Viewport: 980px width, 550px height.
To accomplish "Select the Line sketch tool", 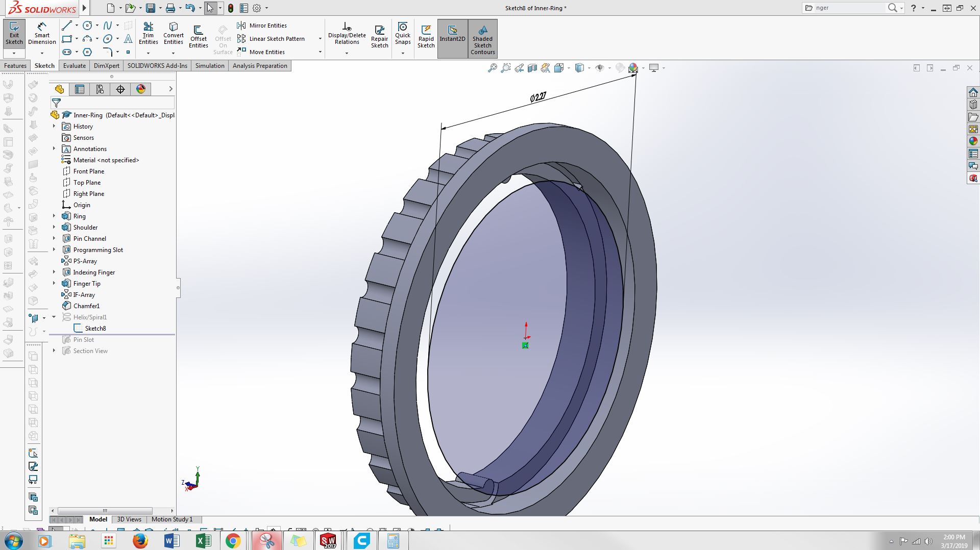I will (66, 26).
